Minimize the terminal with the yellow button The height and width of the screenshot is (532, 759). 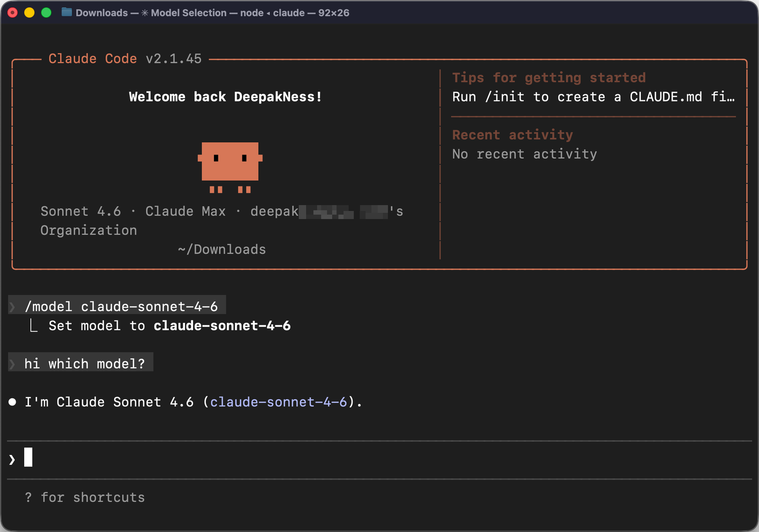coord(28,12)
